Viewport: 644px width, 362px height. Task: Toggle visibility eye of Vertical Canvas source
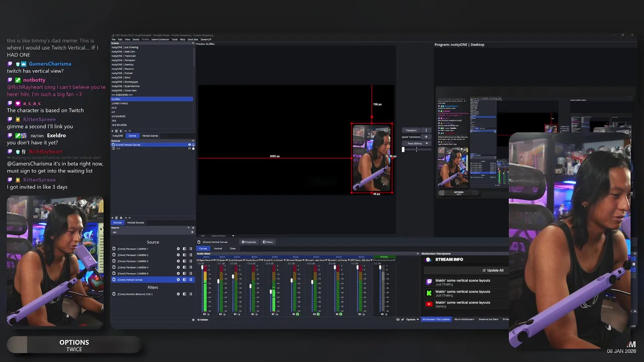point(190,145)
